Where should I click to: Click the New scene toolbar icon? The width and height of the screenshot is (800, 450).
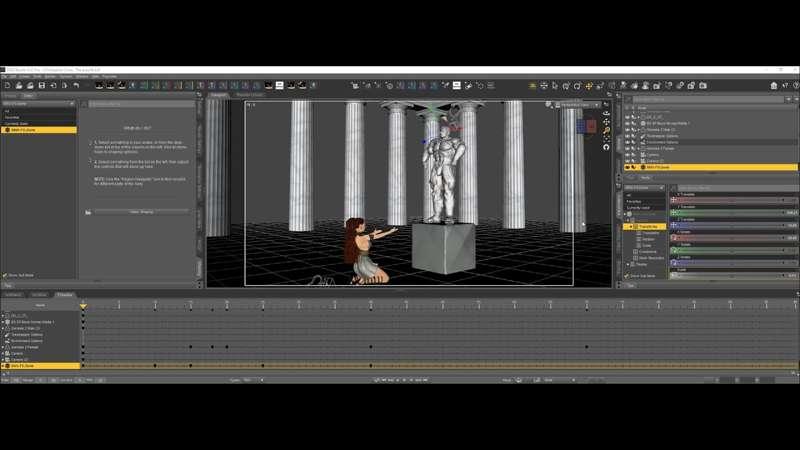click(x=7, y=86)
